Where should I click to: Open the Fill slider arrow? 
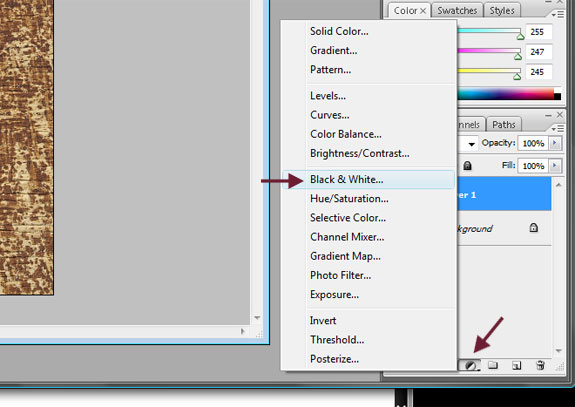click(555, 166)
